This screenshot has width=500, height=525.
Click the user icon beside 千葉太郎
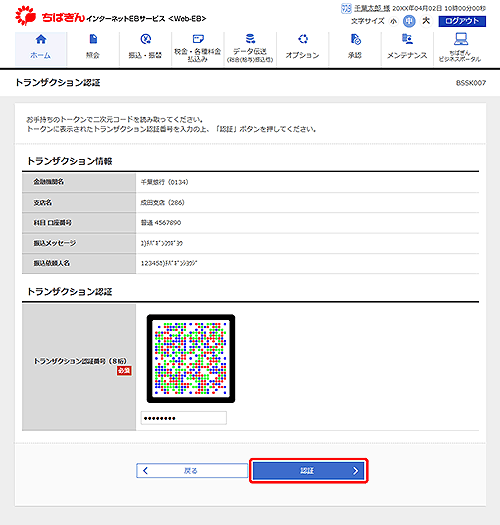click(x=346, y=8)
